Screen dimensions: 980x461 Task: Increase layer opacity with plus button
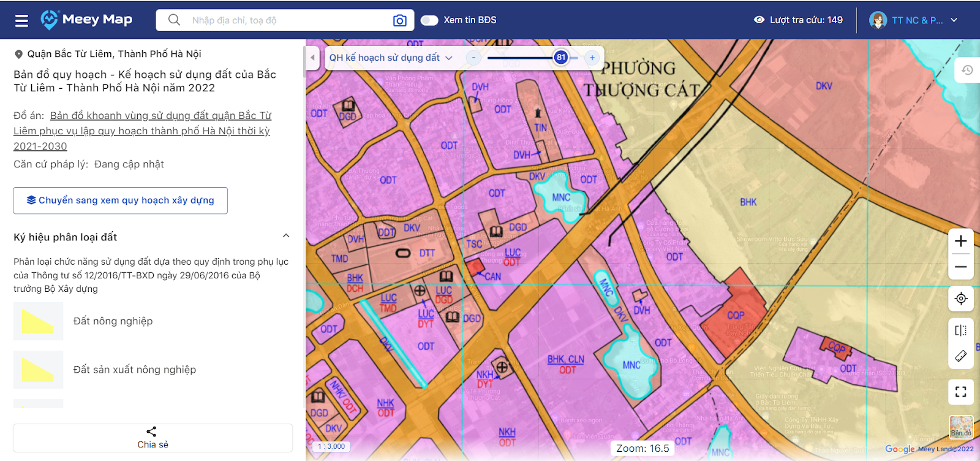[592, 58]
